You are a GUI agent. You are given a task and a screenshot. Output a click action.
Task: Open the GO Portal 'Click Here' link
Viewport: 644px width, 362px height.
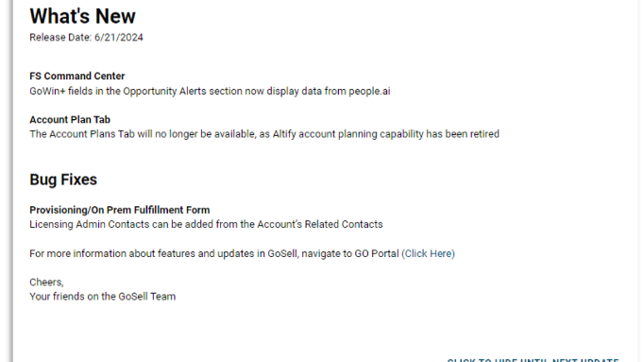coord(428,253)
